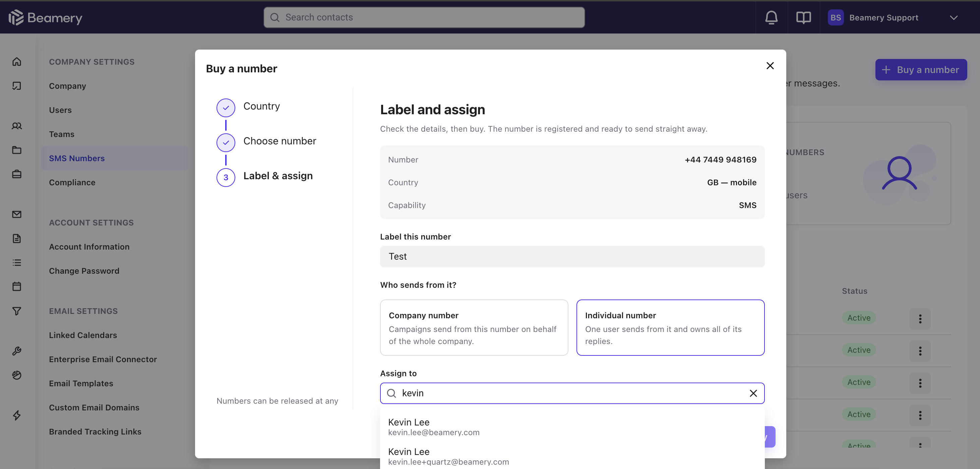Open row menu for third Active number

[x=920, y=383]
